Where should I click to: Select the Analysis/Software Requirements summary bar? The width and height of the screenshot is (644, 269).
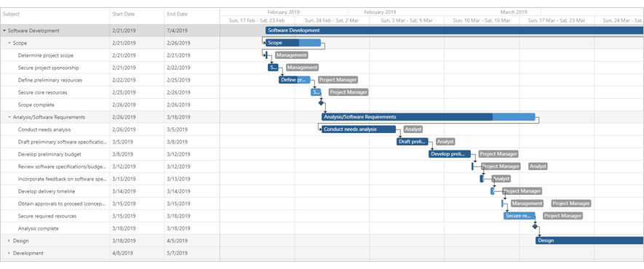pos(429,117)
